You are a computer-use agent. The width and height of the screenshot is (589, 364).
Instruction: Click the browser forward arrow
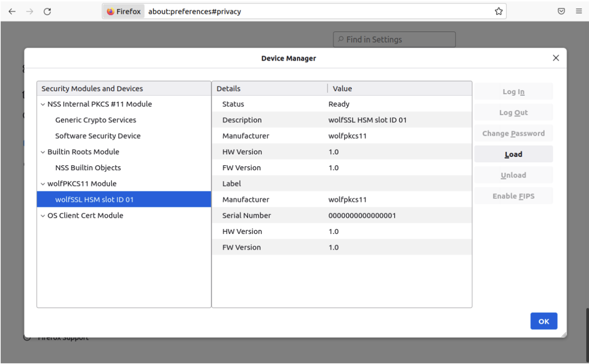30,11
